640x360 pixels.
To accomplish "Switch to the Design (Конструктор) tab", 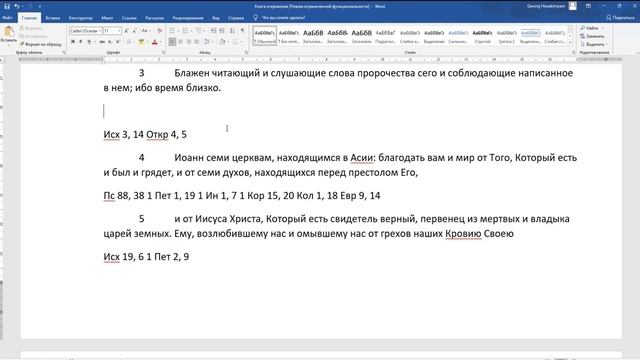I will 80,18.
